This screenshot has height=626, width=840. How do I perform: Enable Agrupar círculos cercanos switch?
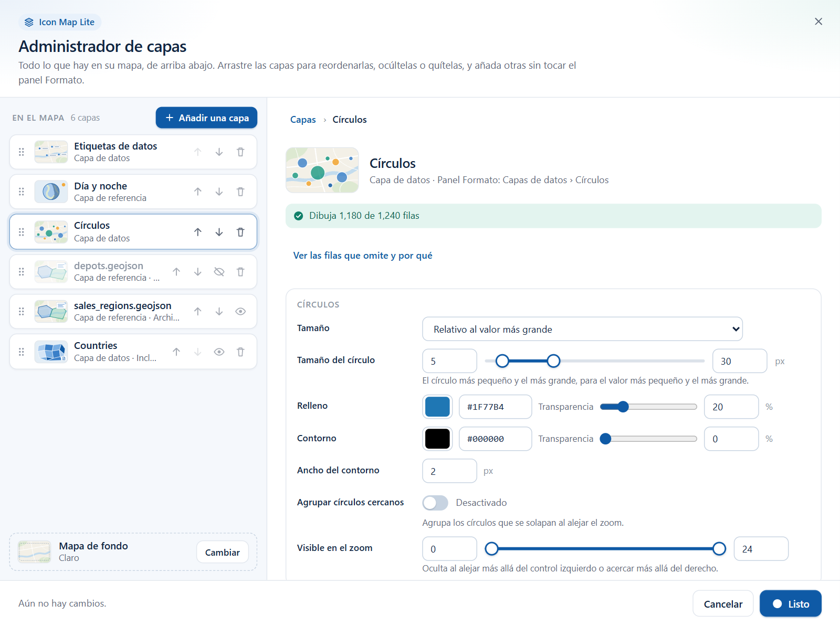click(x=435, y=503)
